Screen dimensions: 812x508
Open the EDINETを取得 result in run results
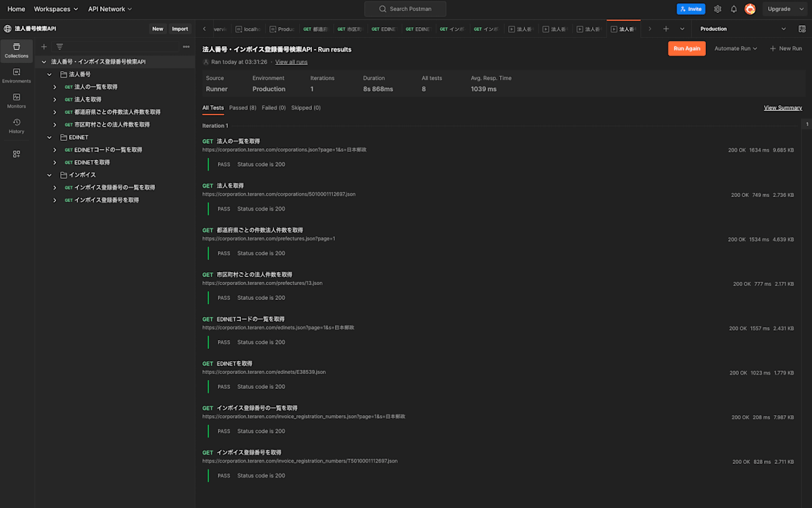coord(234,364)
